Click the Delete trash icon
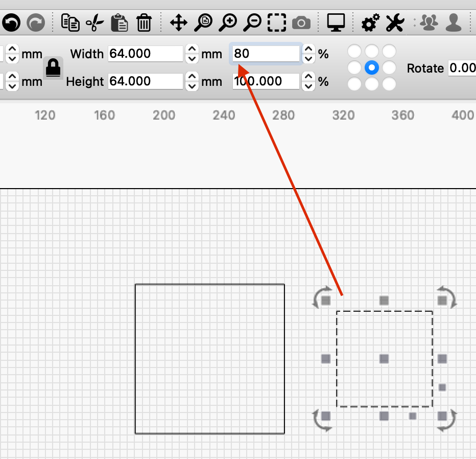476x459 pixels. pyautogui.click(x=144, y=22)
